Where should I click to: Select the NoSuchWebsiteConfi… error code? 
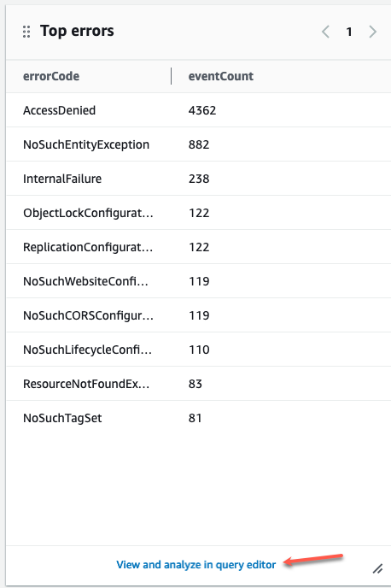click(x=85, y=281)
